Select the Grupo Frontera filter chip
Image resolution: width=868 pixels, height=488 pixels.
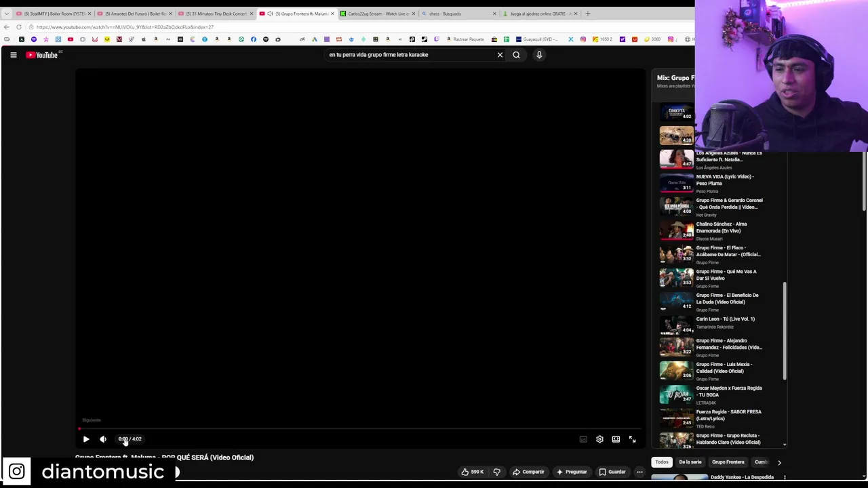[728, 462]
